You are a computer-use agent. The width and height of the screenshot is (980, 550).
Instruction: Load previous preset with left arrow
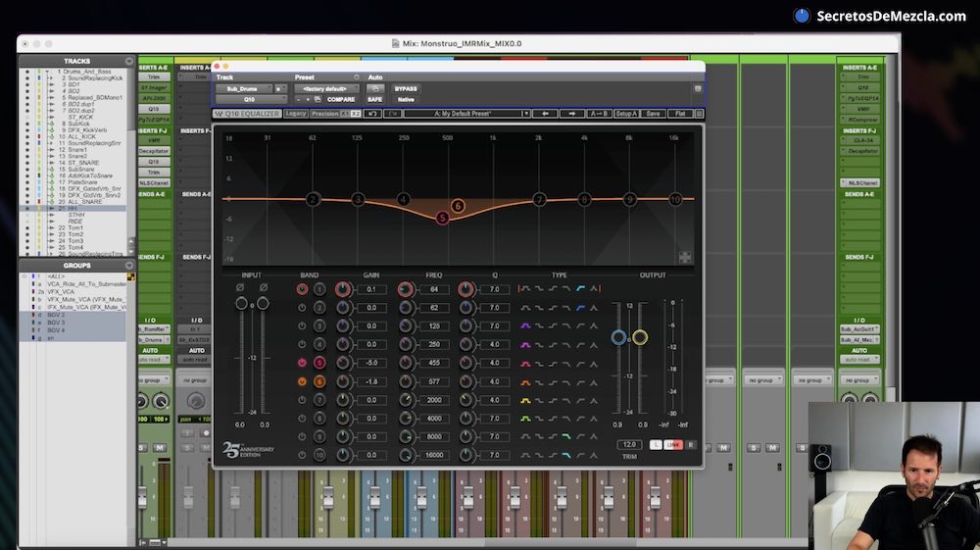(546, 114)
